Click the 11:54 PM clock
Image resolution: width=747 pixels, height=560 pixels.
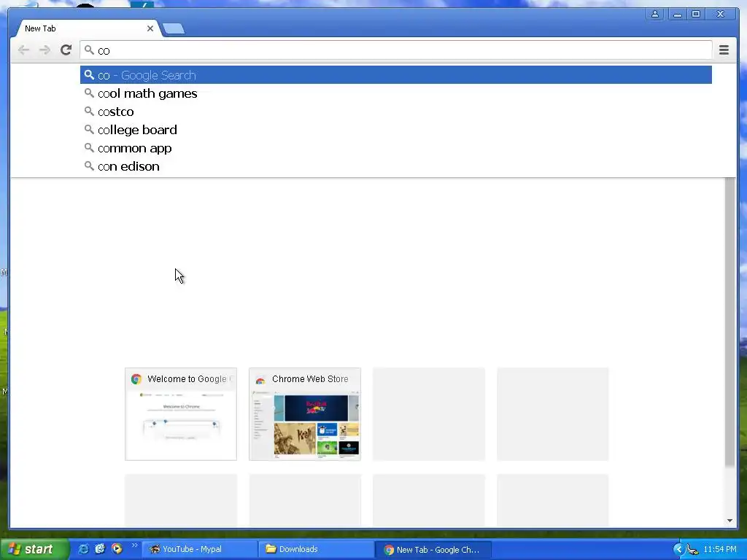coord(720,550)
